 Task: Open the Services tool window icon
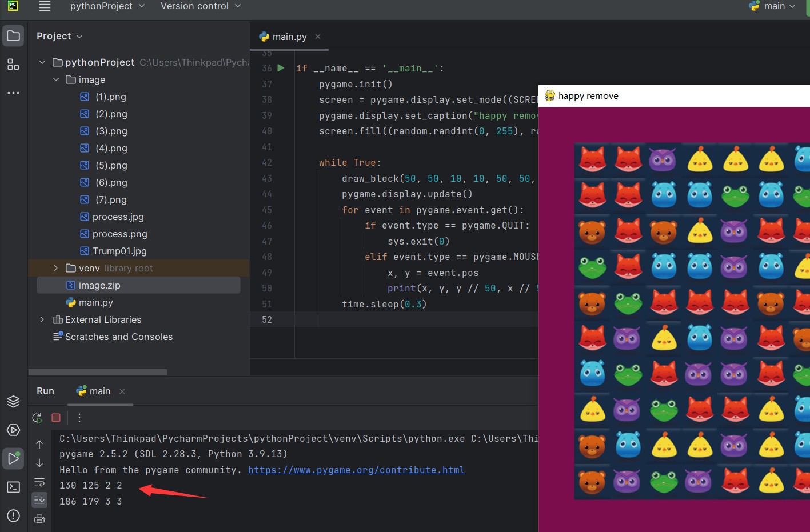[13, 430]
